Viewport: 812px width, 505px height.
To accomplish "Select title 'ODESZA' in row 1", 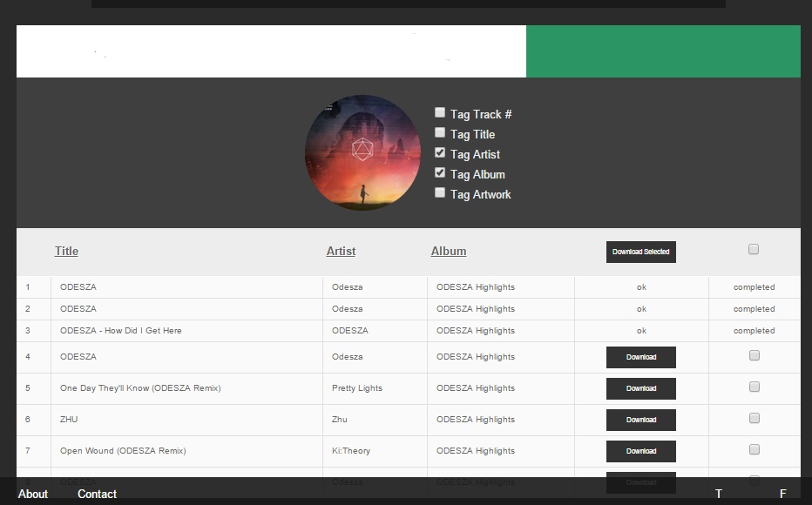I will click(78, 287).
